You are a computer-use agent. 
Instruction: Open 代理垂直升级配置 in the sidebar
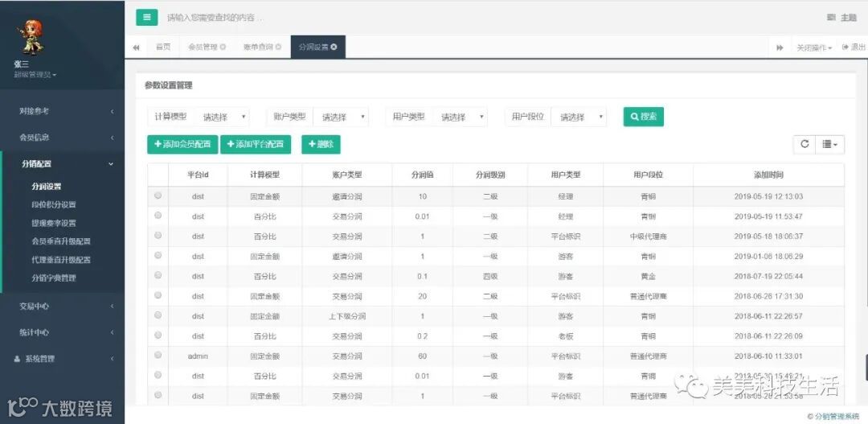61,260
